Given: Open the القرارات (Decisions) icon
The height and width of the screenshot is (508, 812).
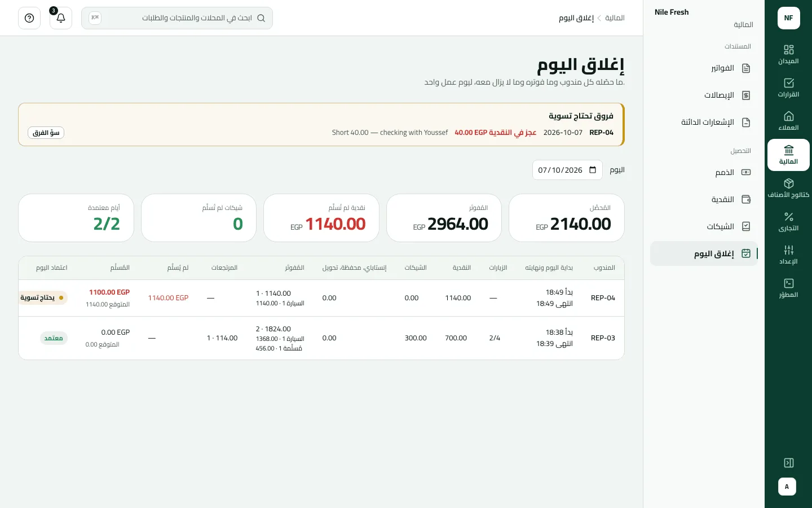Looking at the screenshot, I should 788,87.
